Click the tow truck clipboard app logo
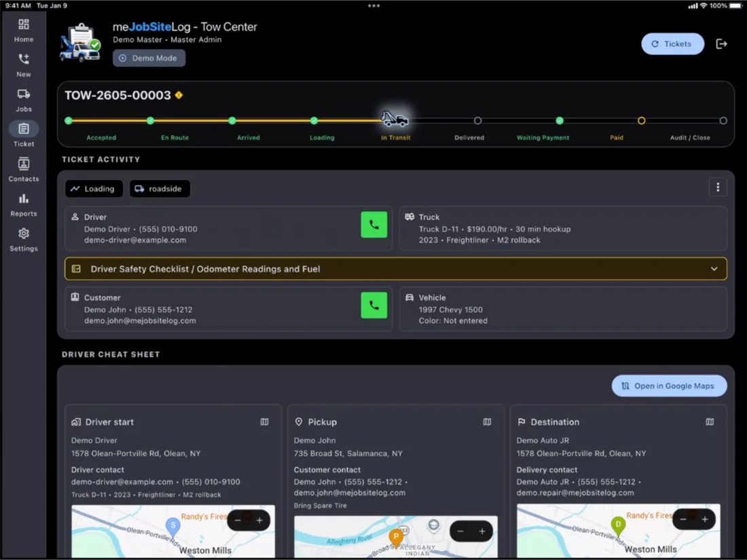 coord(80,43)
